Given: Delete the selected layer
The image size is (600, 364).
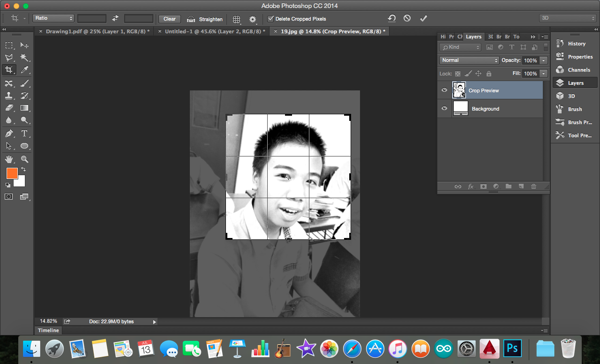Looking at the screenshot, I should [x=533, y=186].
